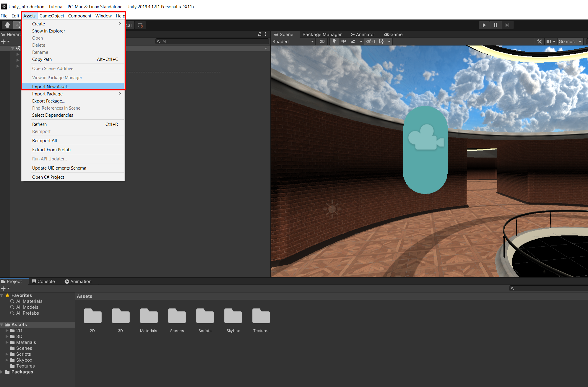Select the Textures folder thumbnail
588x387 pixels.
point(261,316)
